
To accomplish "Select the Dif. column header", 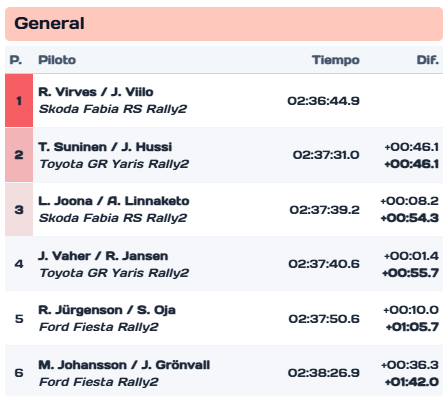I will tap(428, 60).
